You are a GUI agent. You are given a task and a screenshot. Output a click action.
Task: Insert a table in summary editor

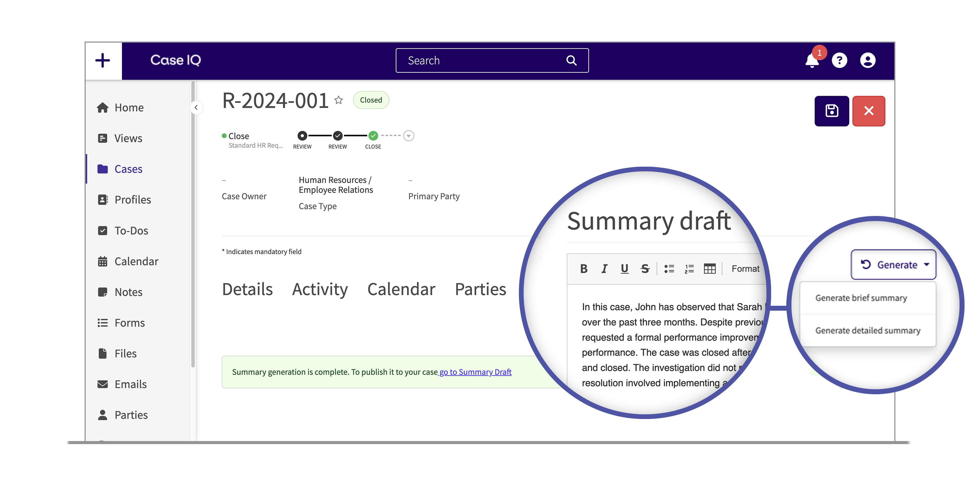point(709,269)
